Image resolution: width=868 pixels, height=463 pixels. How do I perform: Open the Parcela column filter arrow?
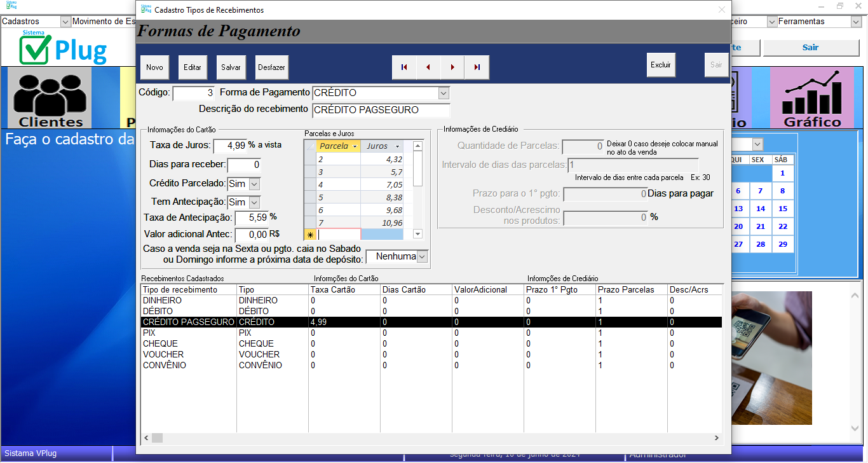[355, 146]
